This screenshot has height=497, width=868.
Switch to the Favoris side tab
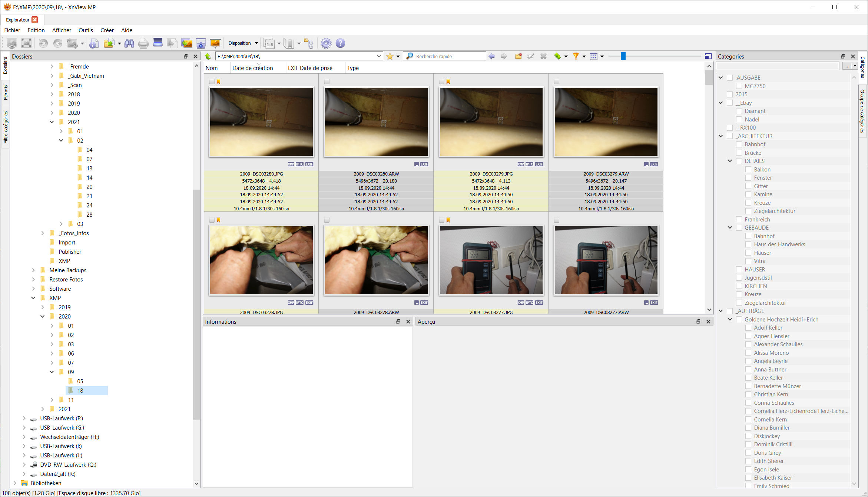[x=6, y=92]
